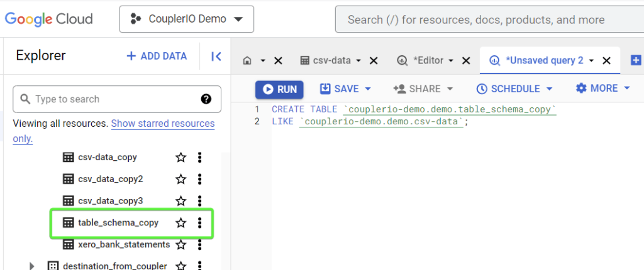Viewport: 644px width, 270px height.
Task: Open the MORE settings menu
Action: pyautogui.click(x=603, y=89)
